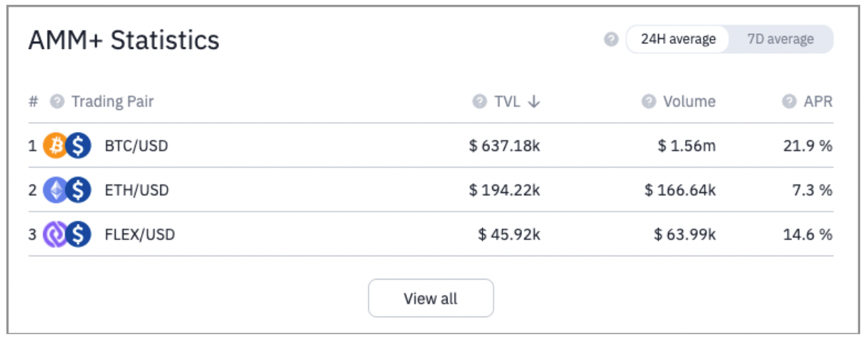
Task: Click help icon beside Trading Pair
Action: [57, 101]
